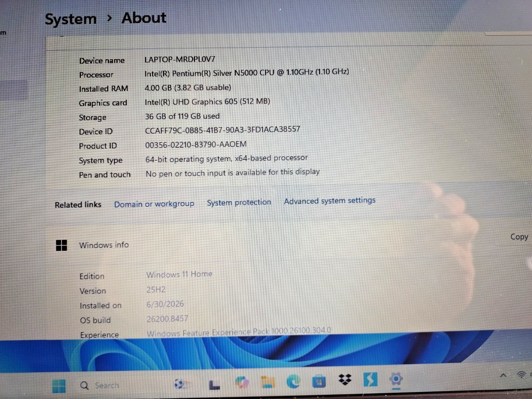Screen dimensions: 532x399
Task: Click the Windows logo beside Windows info
Action: (x=62, y=245)
